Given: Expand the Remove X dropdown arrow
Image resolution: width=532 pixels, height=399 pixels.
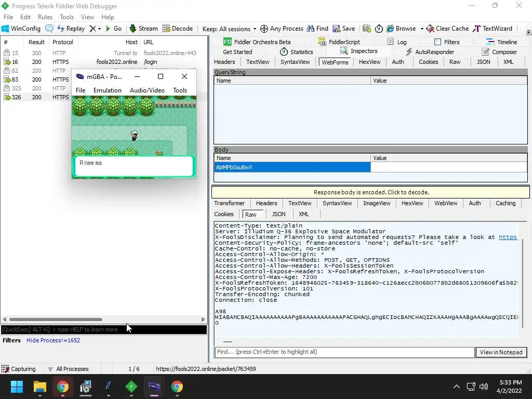Looking at the screenshot, I should pos(99,29).
